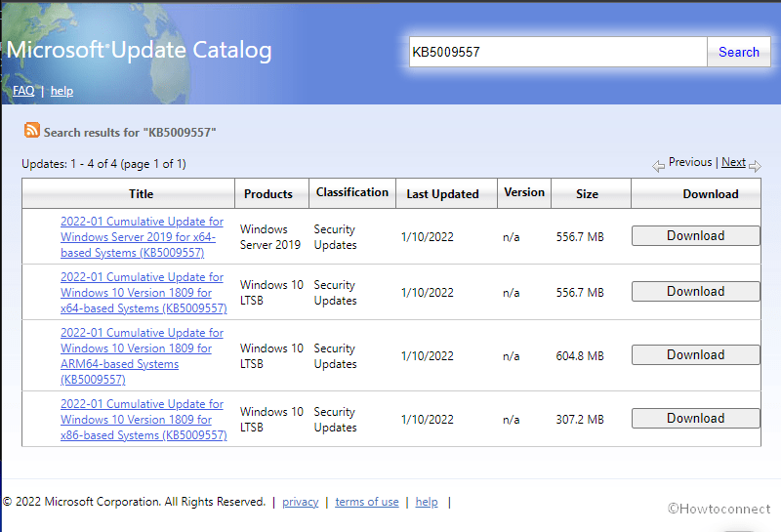Click the Next page arrow icon
The width and height of the screenshot is (781, 532).
coord(755,165)
